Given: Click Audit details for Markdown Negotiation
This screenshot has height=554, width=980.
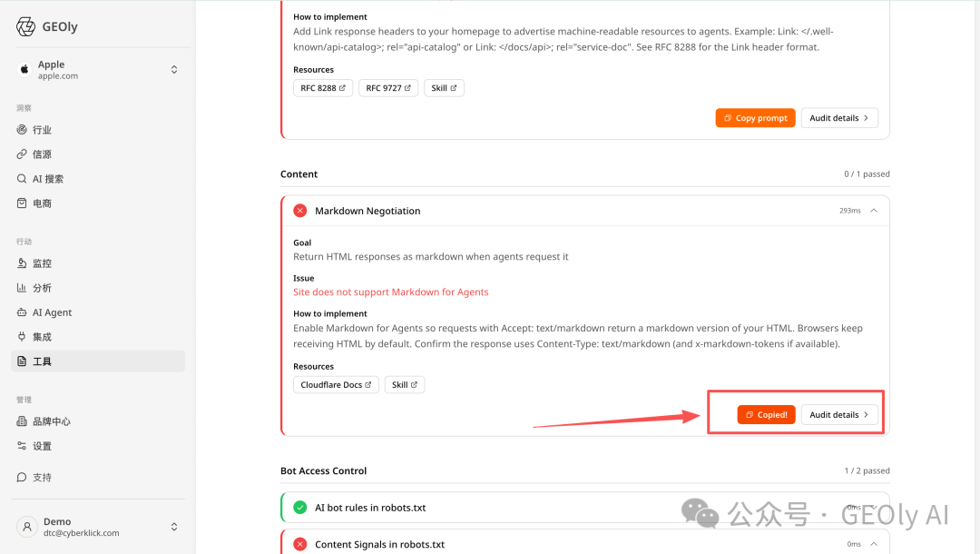Looking at the screenshot, I should [838, 414].
